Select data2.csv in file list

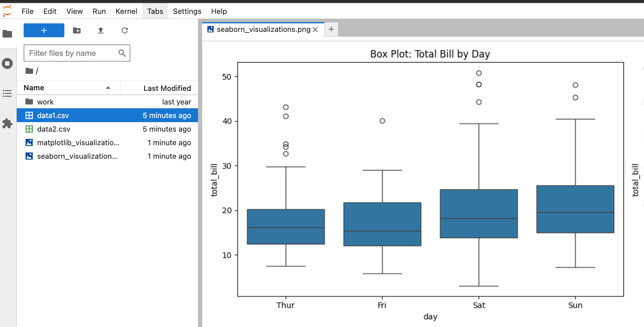(54, 129)
